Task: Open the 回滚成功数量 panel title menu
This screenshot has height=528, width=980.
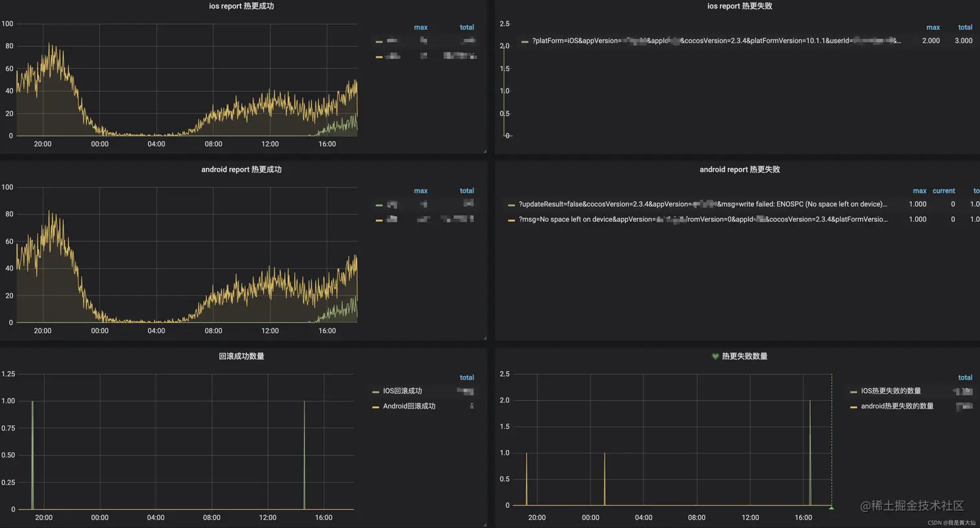Action: pyautogui.click(x=241, y=356)
